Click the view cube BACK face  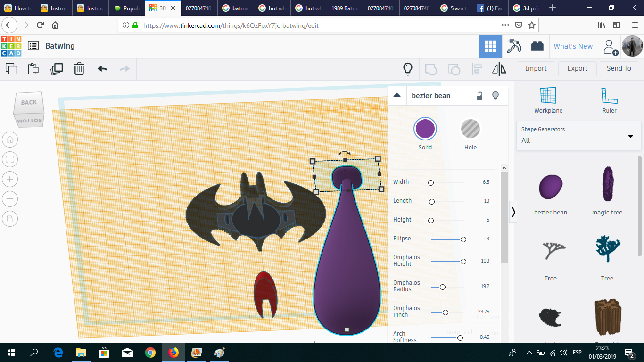(29, 103)
